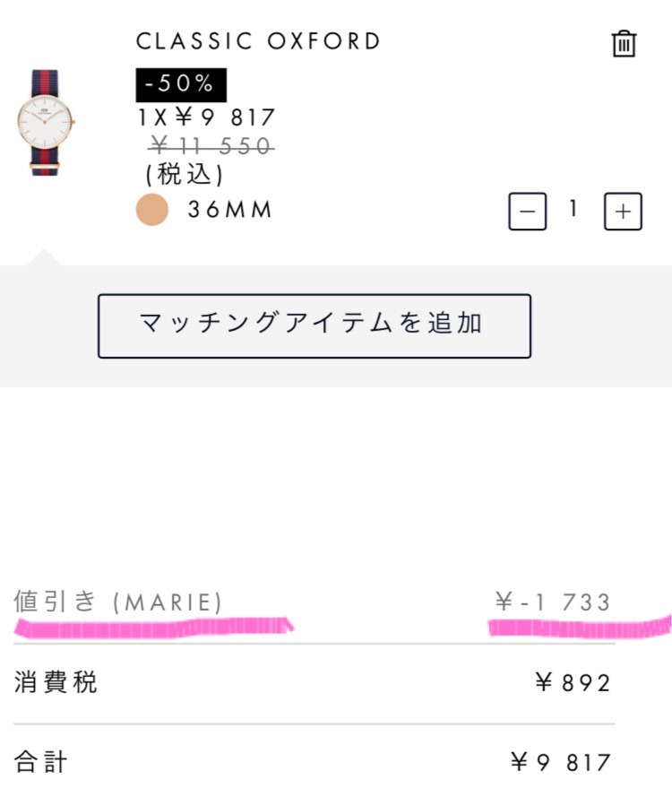Open the CLASSIC OXFORD product title
This screenshot has height=797, width=672.
[x=258, y=41]
